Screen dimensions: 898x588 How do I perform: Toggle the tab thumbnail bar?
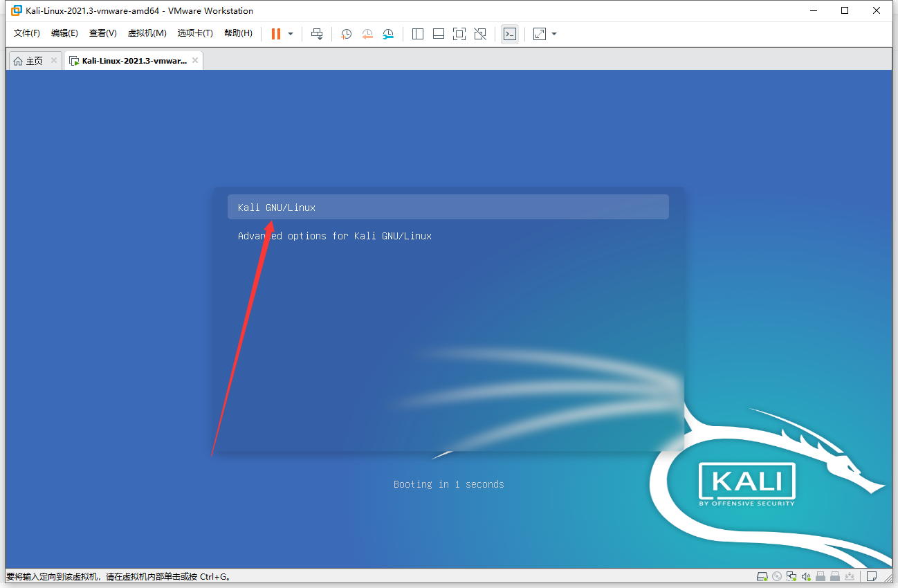[x=438, y=33]
